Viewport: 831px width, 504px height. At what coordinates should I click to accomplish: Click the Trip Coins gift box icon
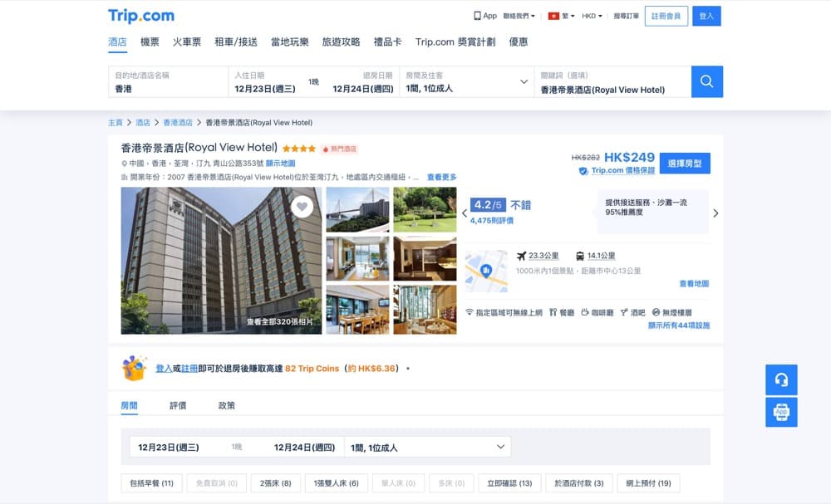[134, 368]
